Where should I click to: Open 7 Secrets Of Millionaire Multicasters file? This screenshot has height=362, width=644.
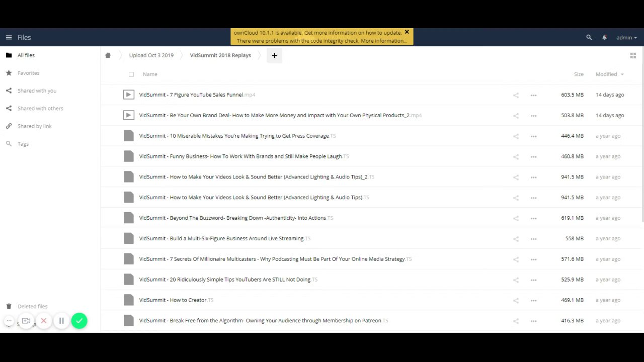coord(275,259)
